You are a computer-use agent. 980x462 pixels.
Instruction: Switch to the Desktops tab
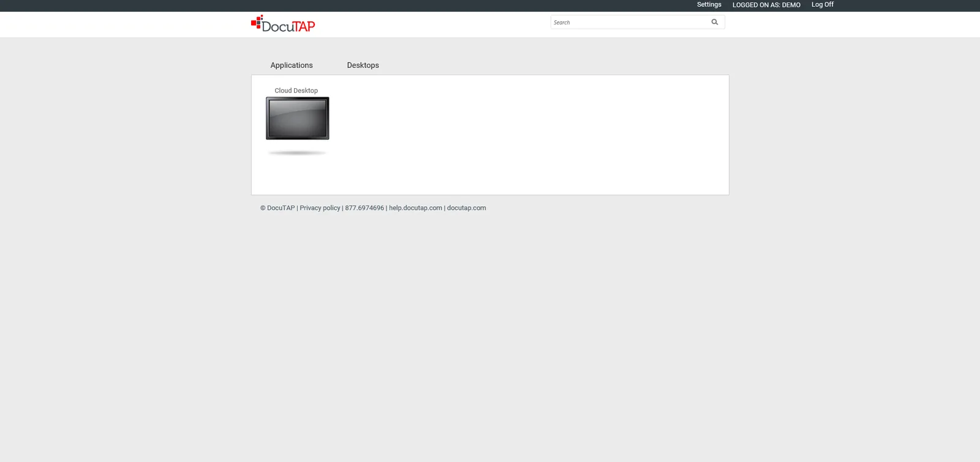click(x=363, y=65)
